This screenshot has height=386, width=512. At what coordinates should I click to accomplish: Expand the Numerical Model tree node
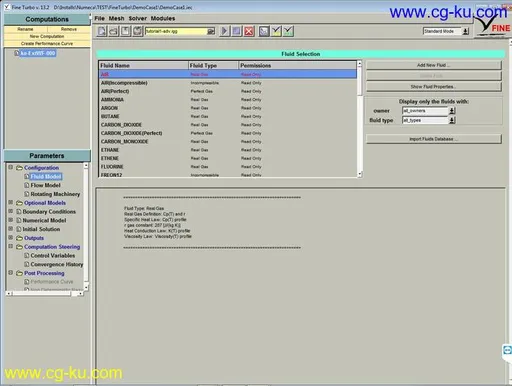(x=10, y=220)
